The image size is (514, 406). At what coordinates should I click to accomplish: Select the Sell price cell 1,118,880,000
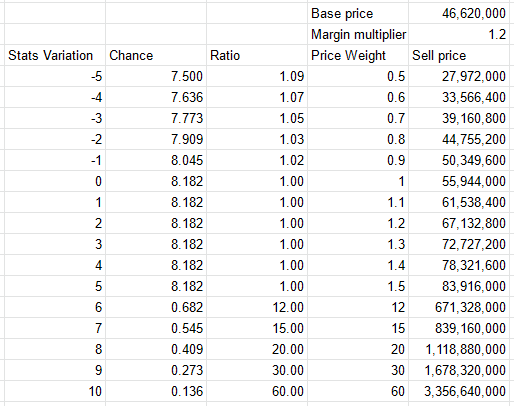[459, 349]
